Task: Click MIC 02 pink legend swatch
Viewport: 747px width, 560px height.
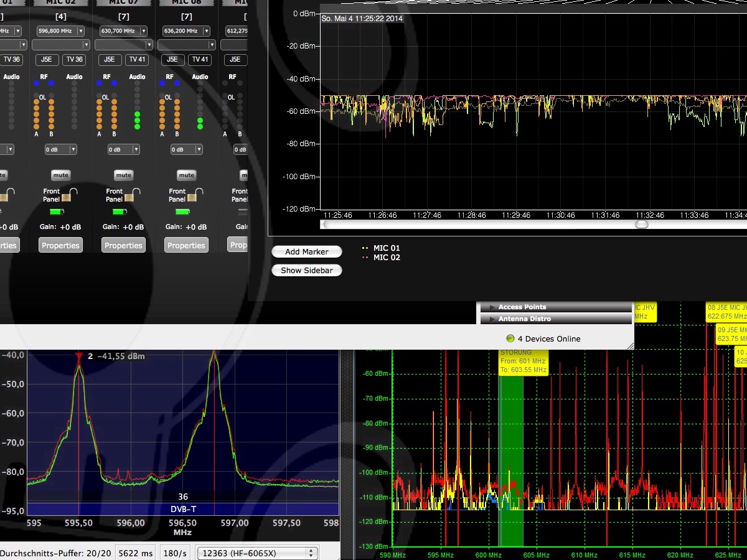Action: [x=365, y=258]
